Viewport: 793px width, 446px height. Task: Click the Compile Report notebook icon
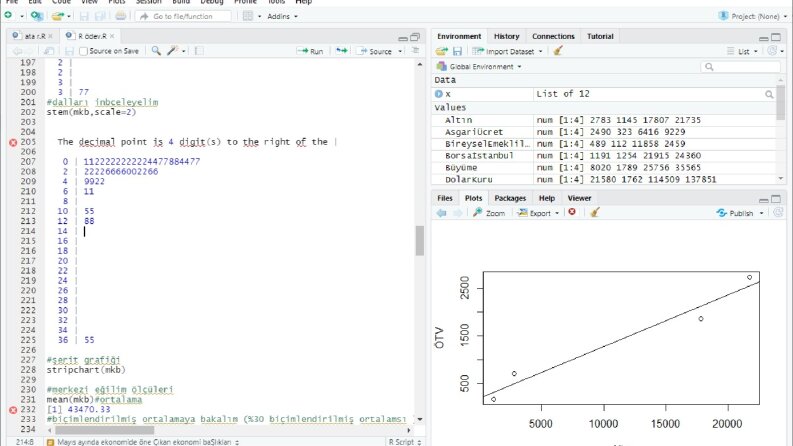point(199,51)
